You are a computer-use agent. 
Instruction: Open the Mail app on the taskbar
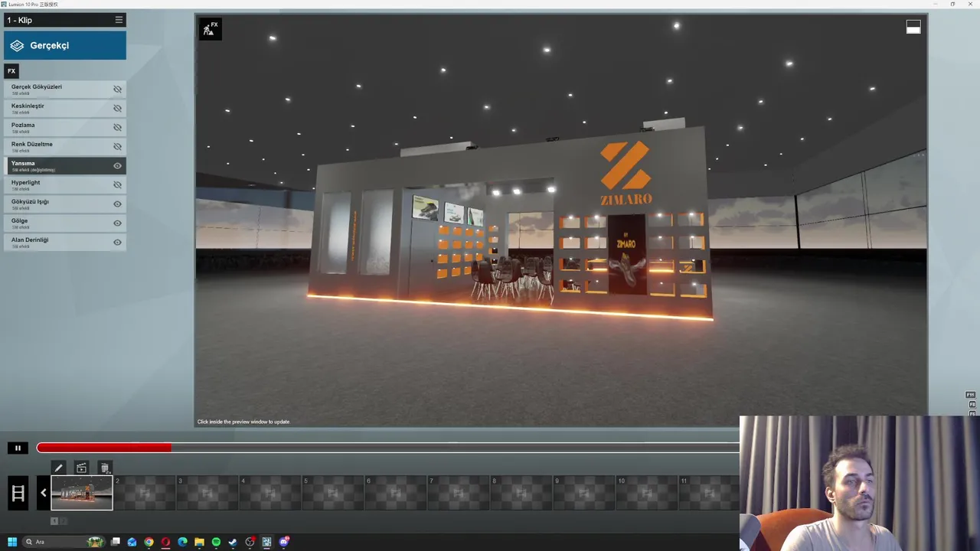coord(132,542)
